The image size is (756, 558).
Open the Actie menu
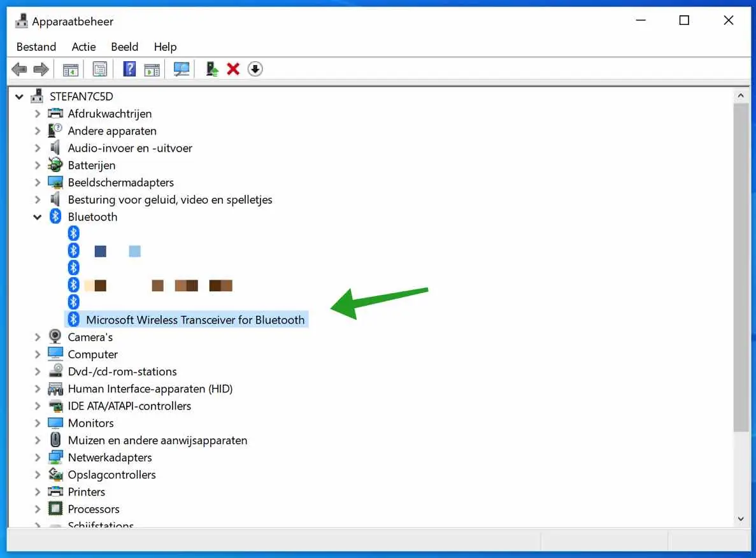[x=83, y=46]
